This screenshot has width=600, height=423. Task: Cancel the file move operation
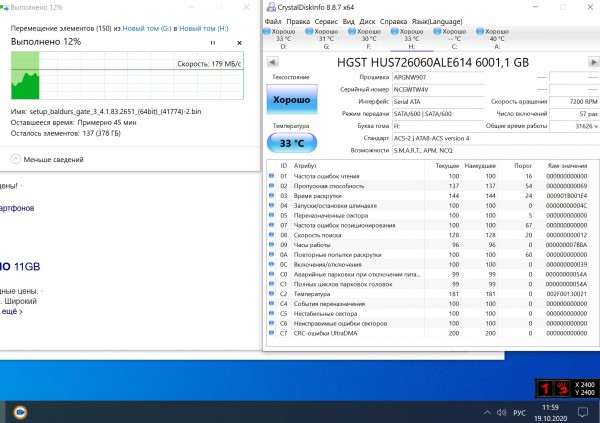coord(238,44)
